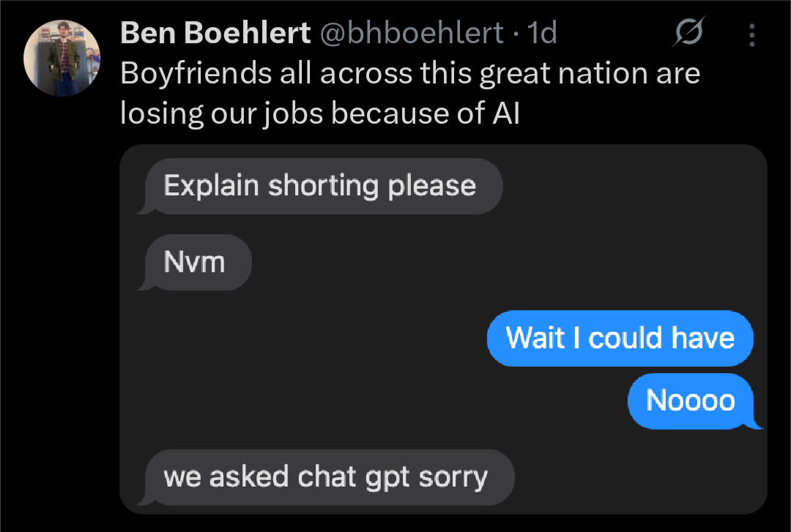Click the word "Explain" in the first bubble
The height and width of the screenshot is (532, 791).
[212, 186]
